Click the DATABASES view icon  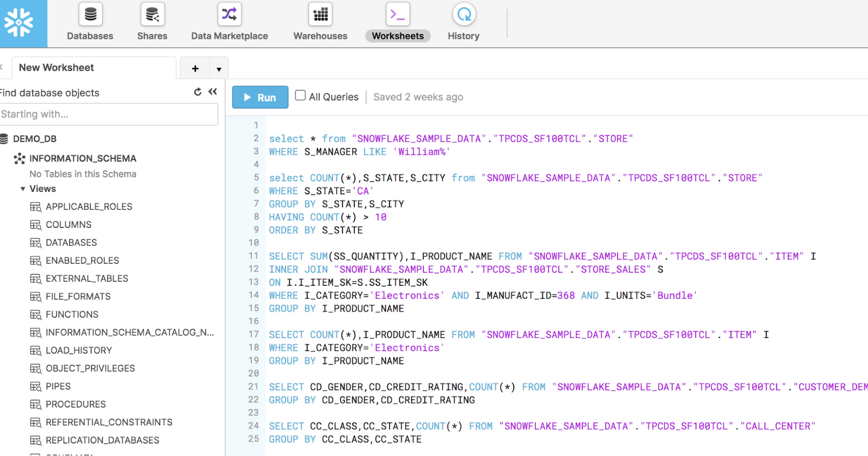tap(36, 243)
